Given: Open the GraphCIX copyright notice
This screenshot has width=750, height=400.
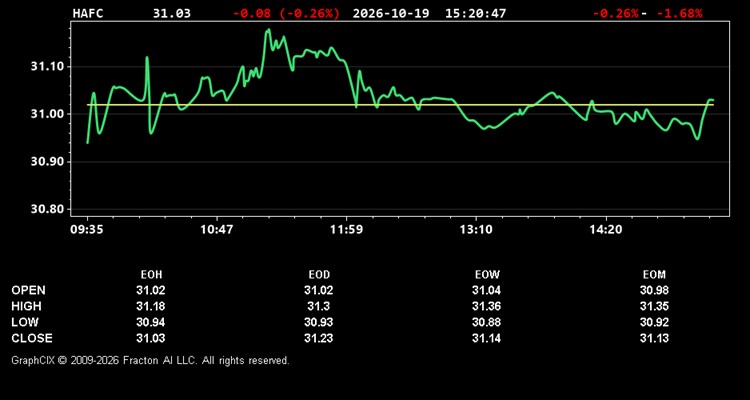Looking at the screenshot, I should click(150, 360).
